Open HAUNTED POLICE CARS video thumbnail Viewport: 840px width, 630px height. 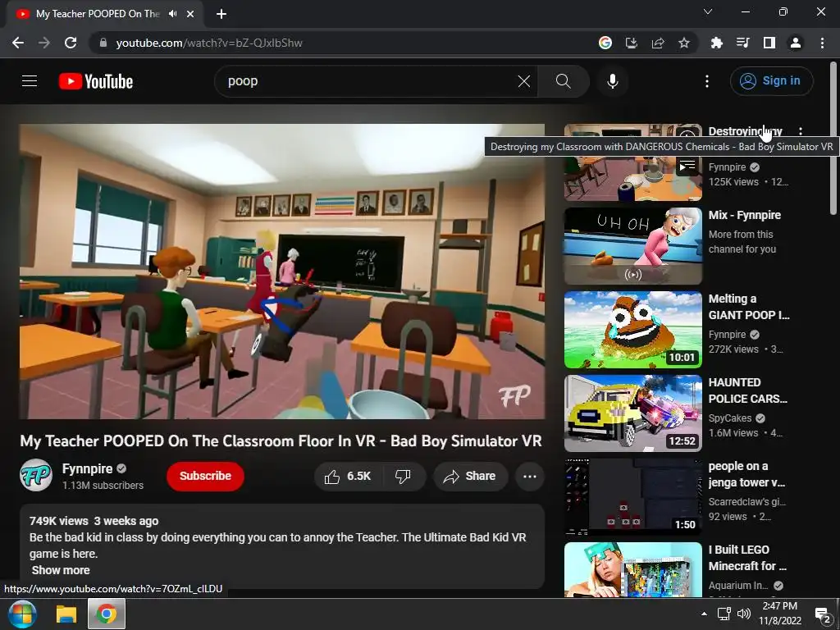coord(632,413)
